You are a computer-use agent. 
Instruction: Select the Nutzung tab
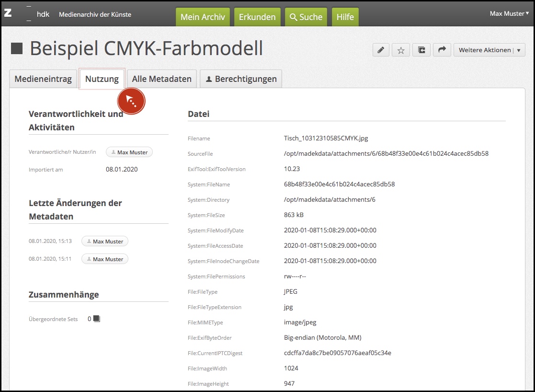(102, 79)
